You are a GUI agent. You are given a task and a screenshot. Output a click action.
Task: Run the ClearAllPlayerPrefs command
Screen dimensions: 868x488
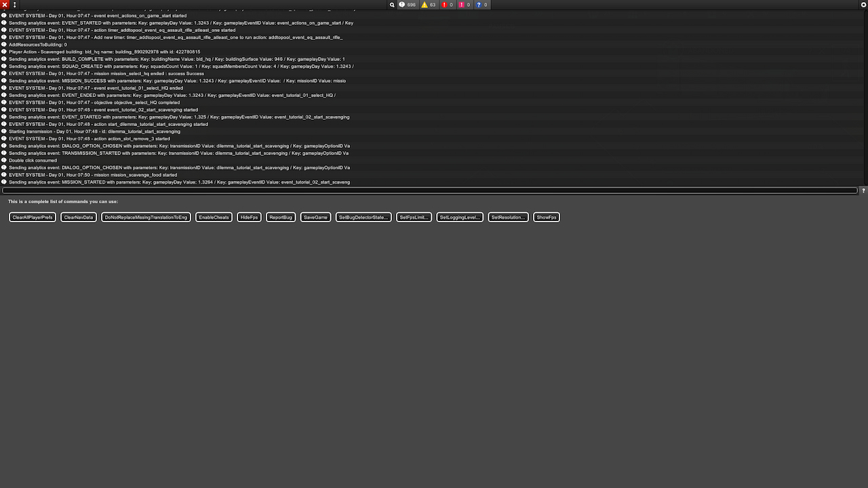(x=33, y=218)
